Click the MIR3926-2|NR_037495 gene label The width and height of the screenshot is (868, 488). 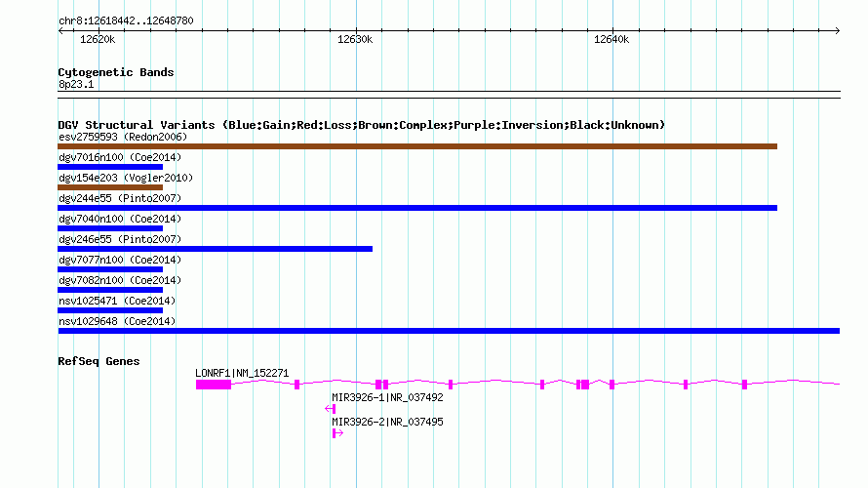387,422
